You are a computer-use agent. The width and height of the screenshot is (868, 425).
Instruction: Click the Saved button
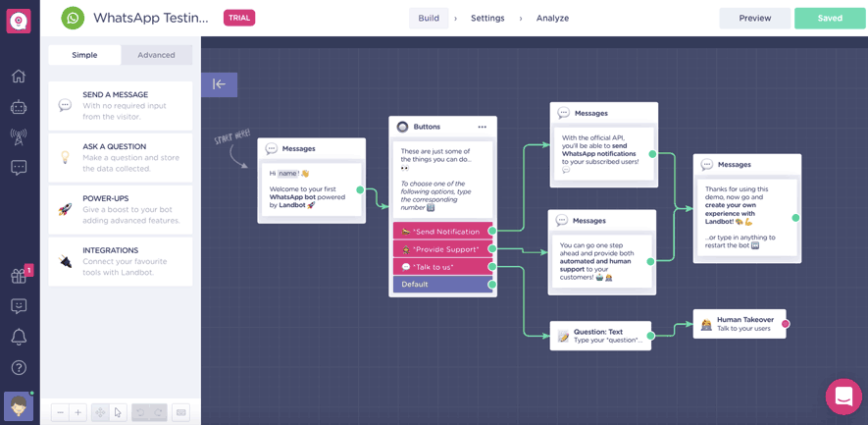(830, 19)
